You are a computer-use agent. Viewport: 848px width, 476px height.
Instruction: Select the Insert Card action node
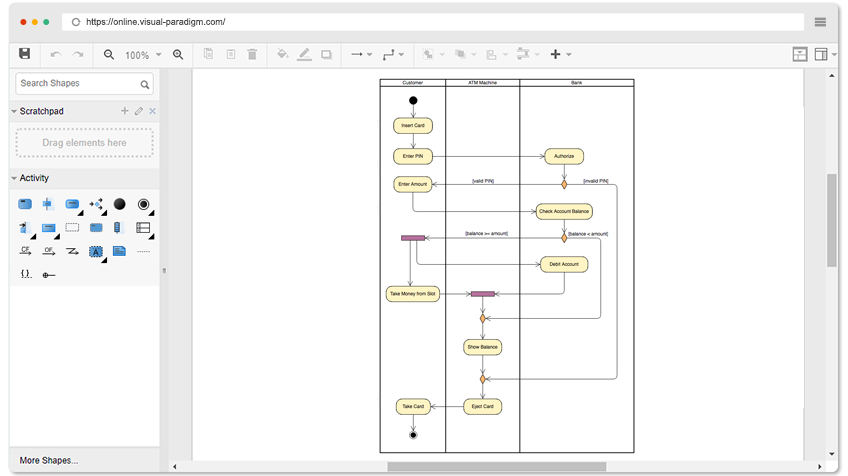click(x=413, y=125)
